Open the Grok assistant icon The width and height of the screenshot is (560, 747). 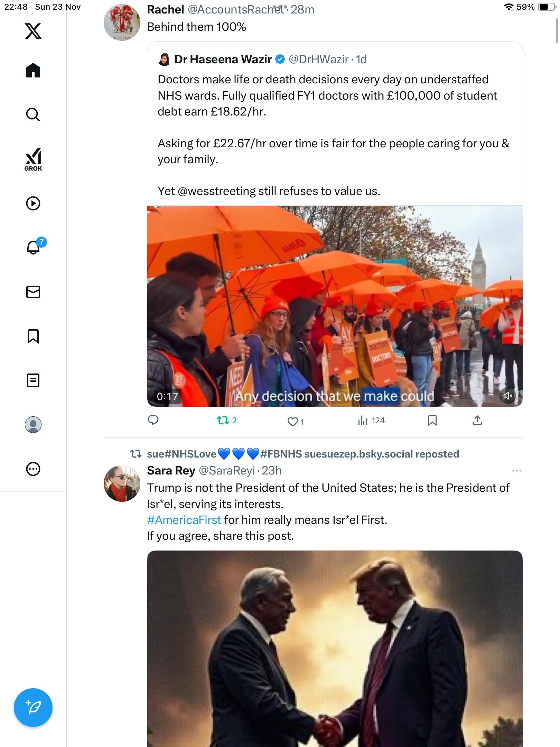(33, 159)
